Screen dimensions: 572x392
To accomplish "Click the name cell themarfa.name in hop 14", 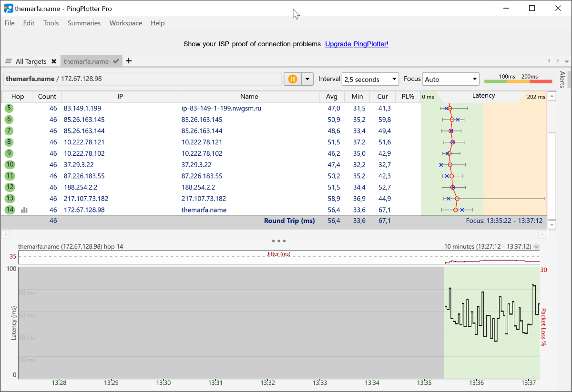I will point(204,210).
